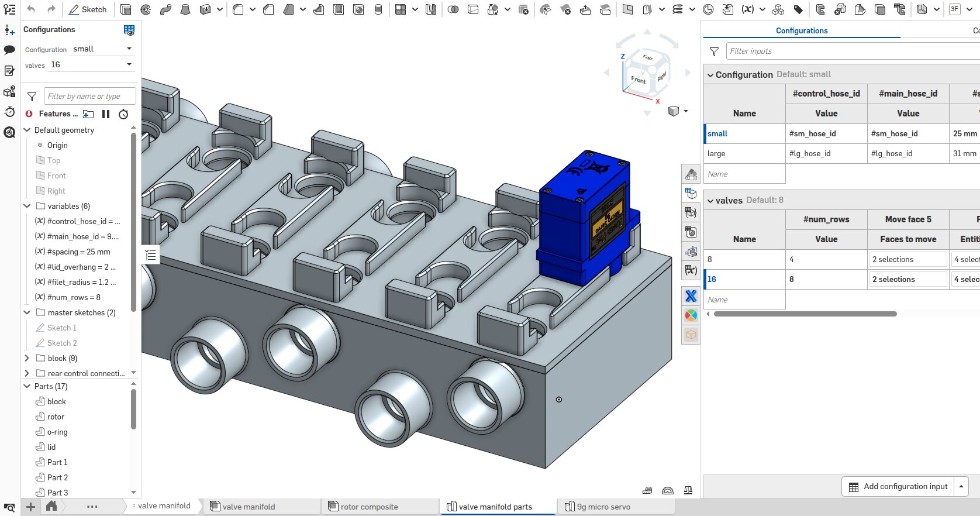Screen dimensions: 980x516
Task: Open the Comments panel icon
Action: pos(9,50)
